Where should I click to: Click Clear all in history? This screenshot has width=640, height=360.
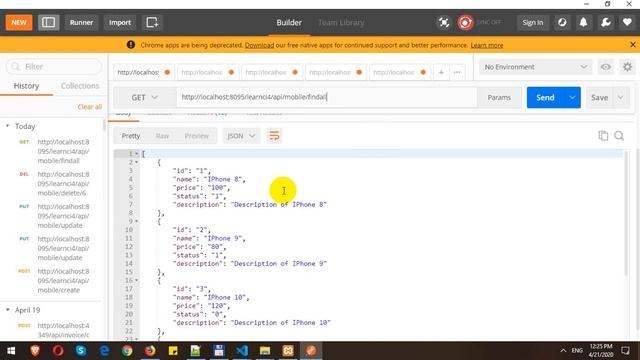click(89, 107)
